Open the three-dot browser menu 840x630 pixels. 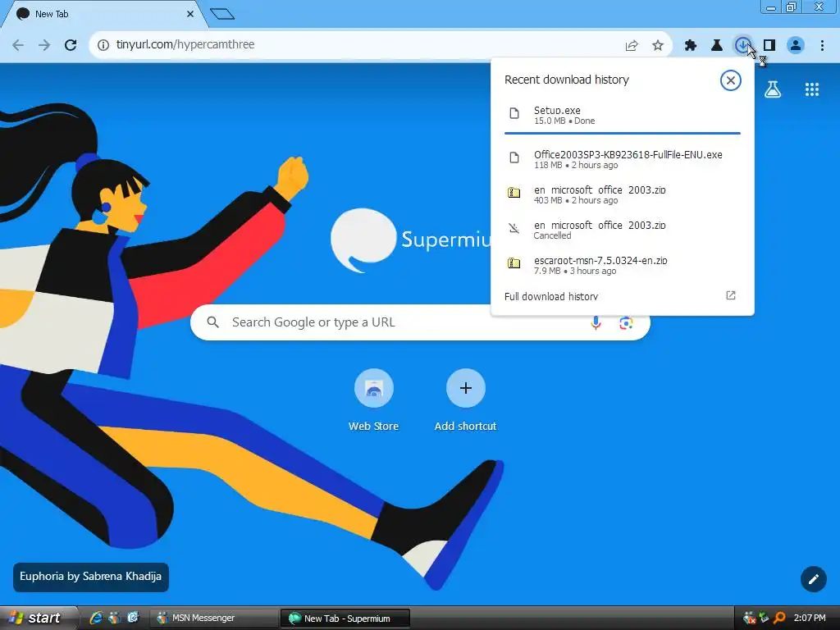(x=822, y=46)
